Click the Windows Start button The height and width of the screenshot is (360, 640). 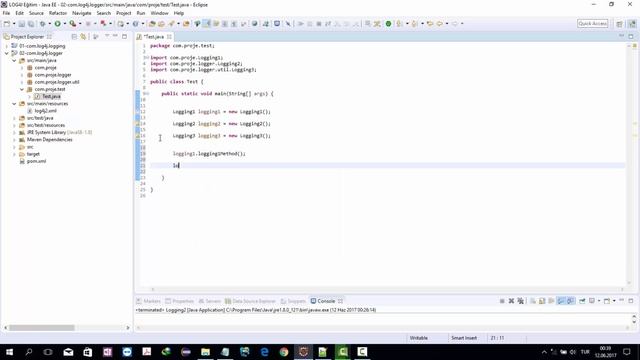click(x=9, y=352)
